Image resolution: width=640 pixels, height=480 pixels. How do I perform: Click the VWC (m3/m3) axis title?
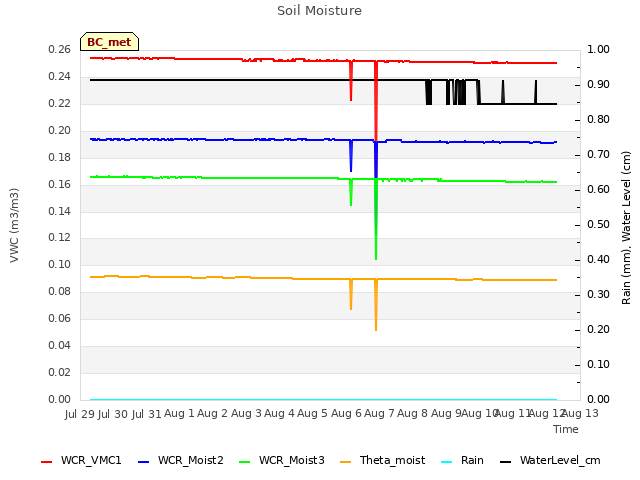(x=14, y=225)
